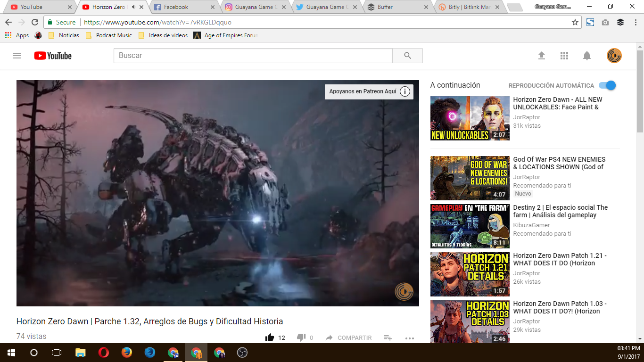The width and height of the screenshot is (644, 362).
Task: Click the camera extension icon
Action: [x=605, y=22]
